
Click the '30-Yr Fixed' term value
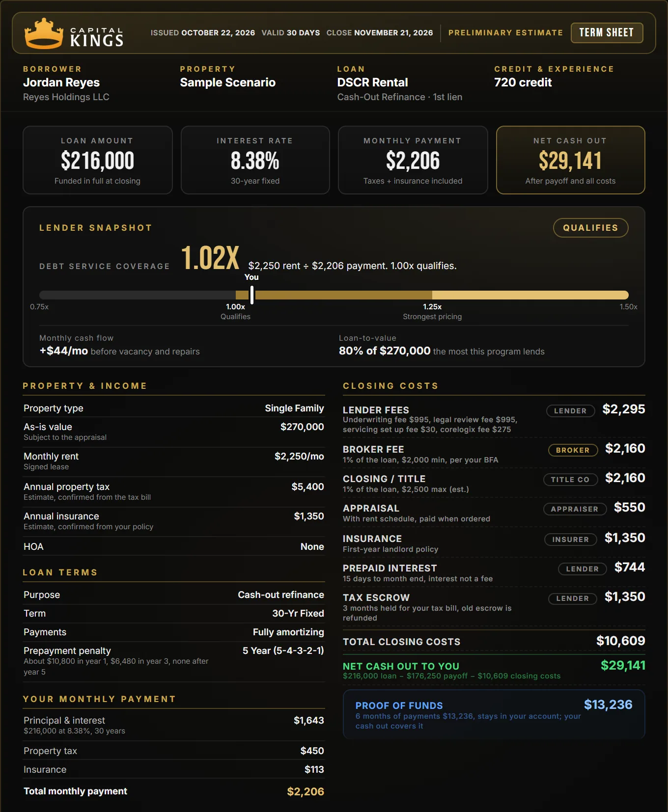[x=298, y=614]
